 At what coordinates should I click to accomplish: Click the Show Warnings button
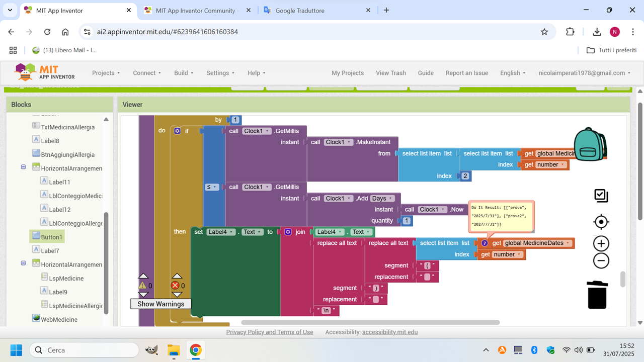point(160,304)
